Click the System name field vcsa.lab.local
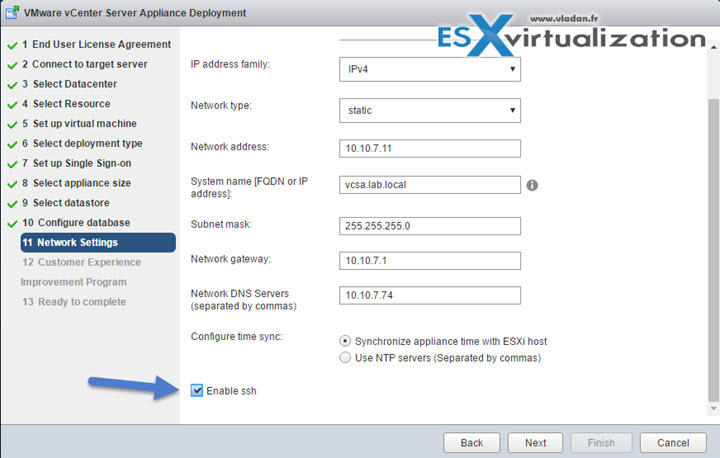Screen dimensions: 720x458 click(x=430, y=185)
